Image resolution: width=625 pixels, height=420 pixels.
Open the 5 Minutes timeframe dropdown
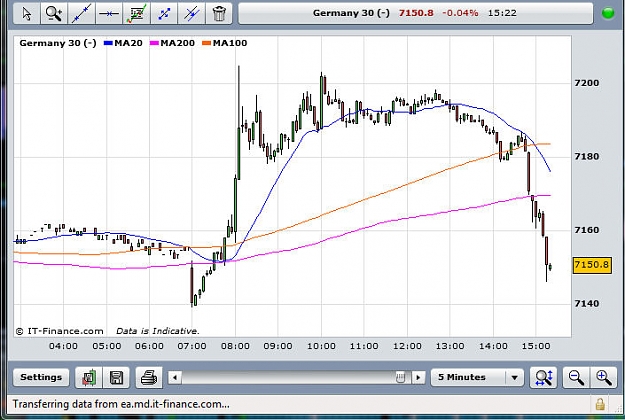(x=477, y=377)
